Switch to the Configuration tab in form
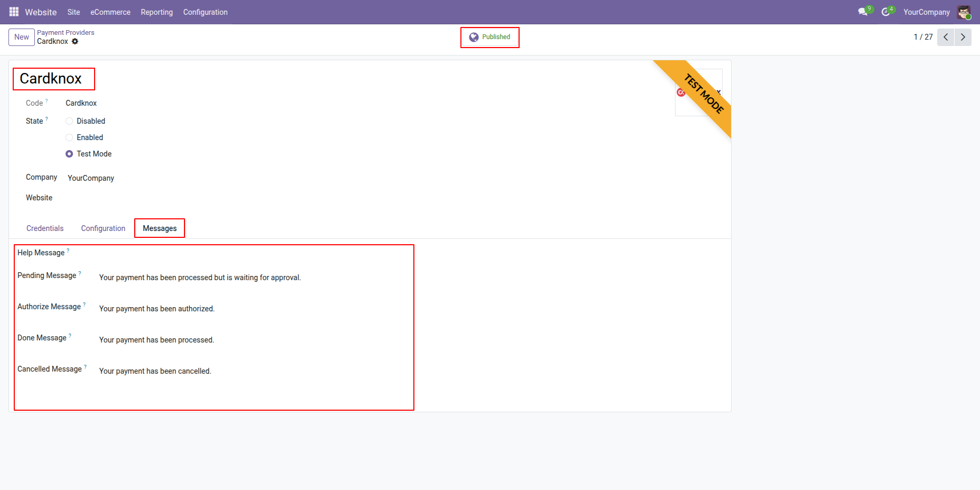The image size is (980, 490). click(103, 228)
